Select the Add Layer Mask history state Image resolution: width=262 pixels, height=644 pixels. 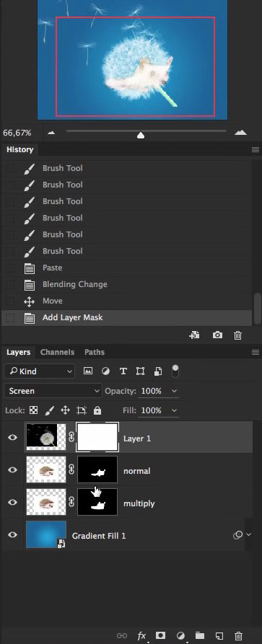(126, 317)
